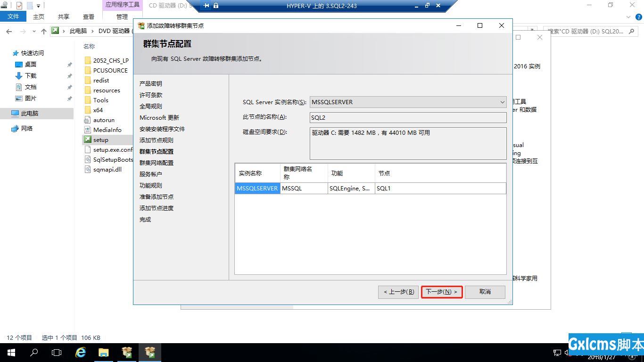
Task: Open the 文件 menu in File Explorer
Action: pos(13,16)
